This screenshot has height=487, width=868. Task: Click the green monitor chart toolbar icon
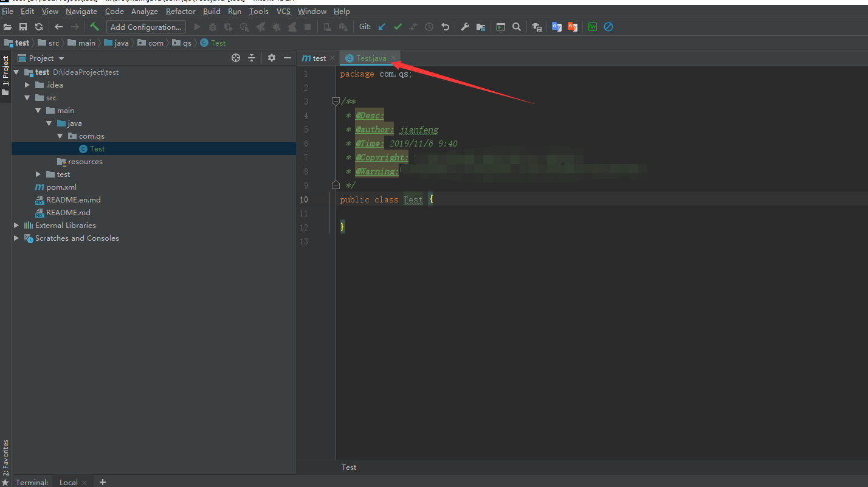[x=593, y=27]
